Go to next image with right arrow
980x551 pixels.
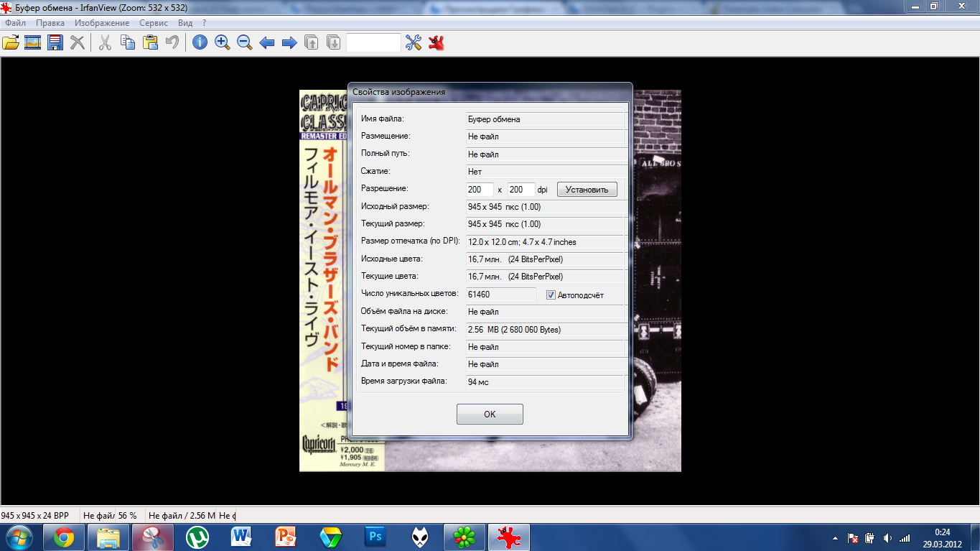(289, 42)
